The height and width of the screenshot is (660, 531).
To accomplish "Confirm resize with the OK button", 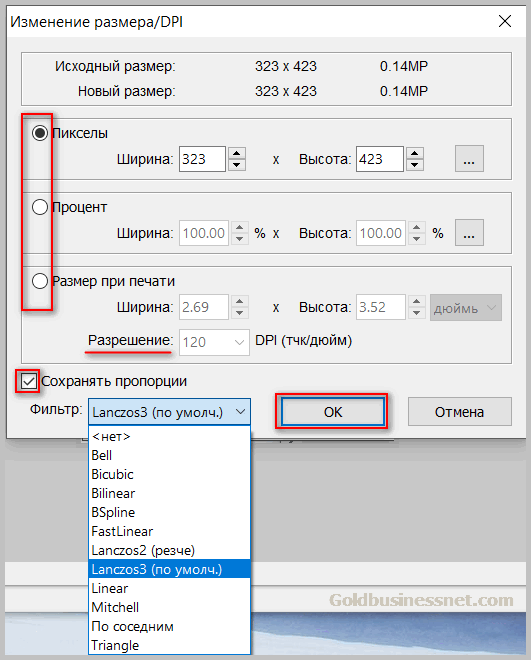I will (333, 412).
